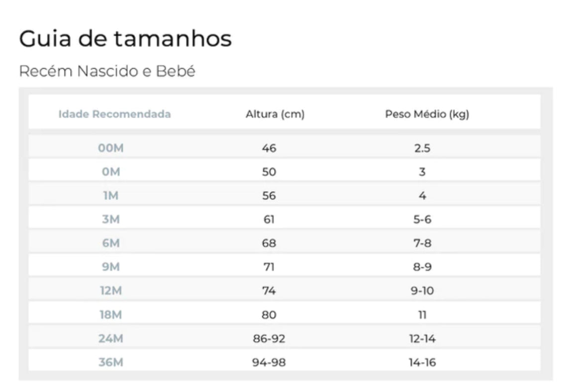Click the weight value 9-10
Viewport: 580px width, 392px height.
[422, 291]
